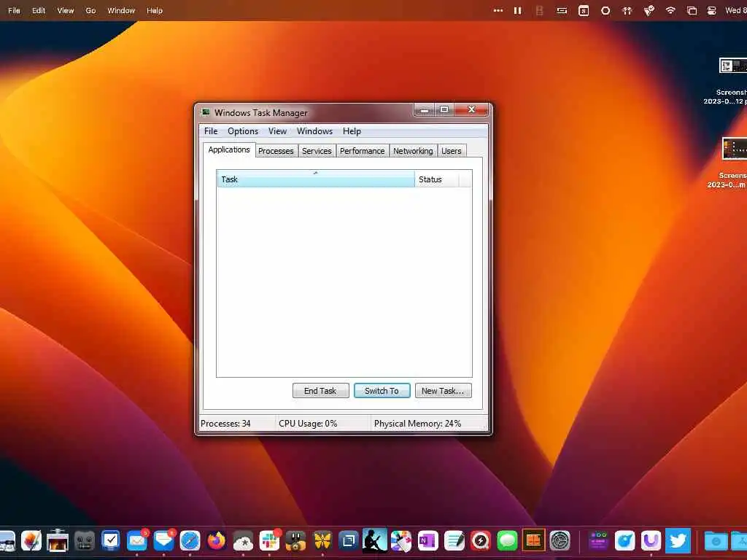Screen dimensions: 747x560
Task: Click the calendar icon in macOS menu bar
Action: [x=584, y=10]
